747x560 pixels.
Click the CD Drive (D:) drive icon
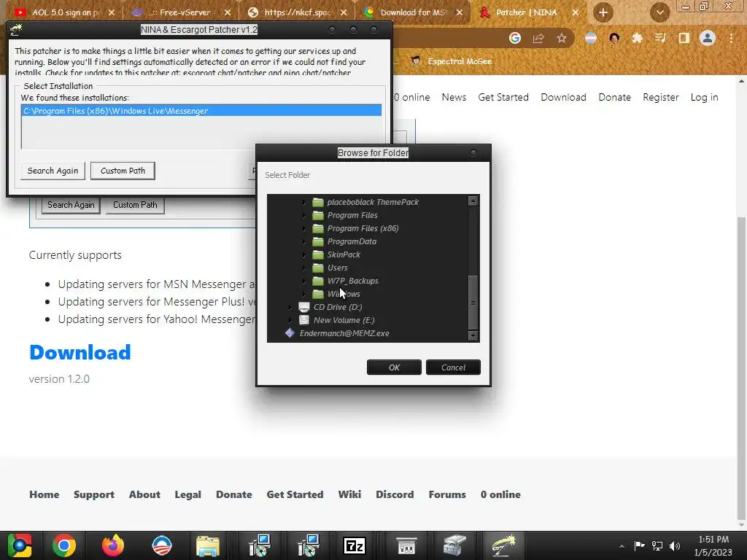point(304,307)
